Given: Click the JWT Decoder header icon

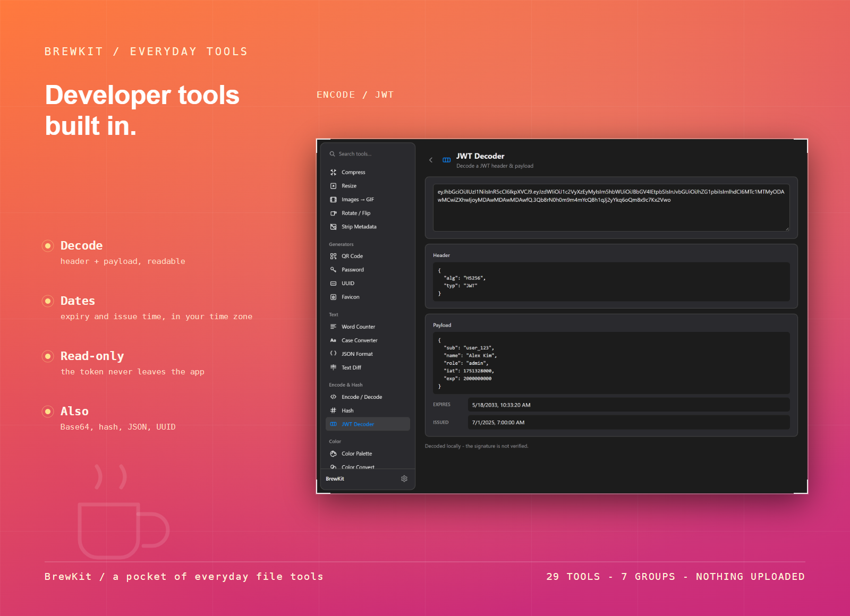Looking at the screenshot, I should (446, 160).
